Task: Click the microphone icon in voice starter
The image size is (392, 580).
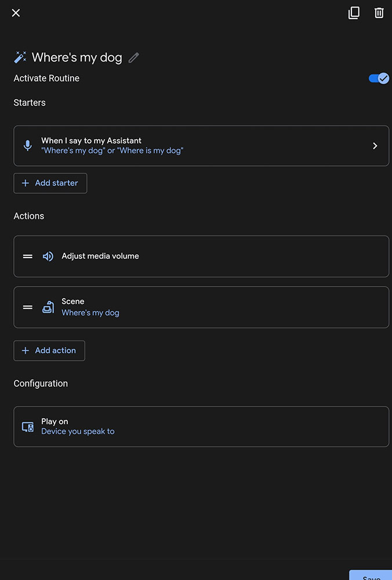Action: [x=28, y=146]
